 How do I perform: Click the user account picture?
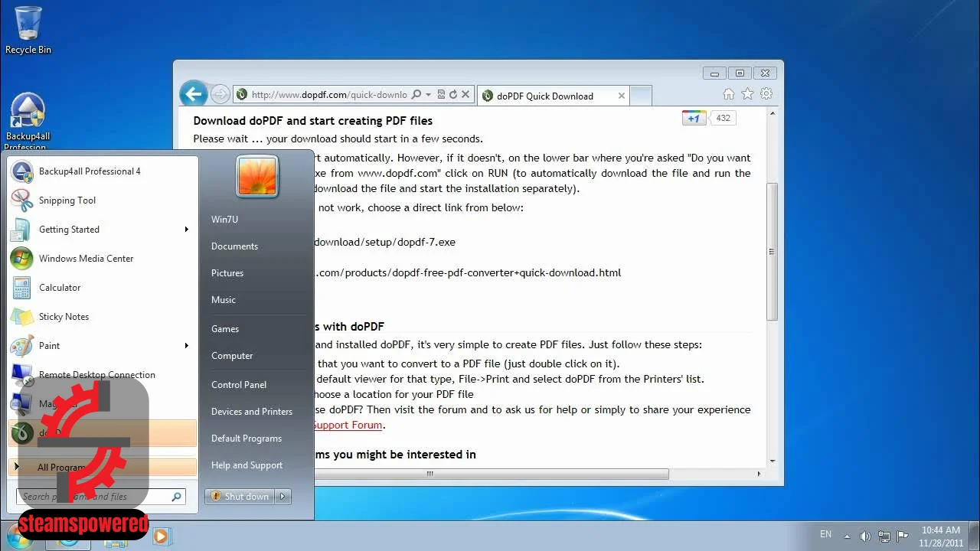click(x=257, y=175)
